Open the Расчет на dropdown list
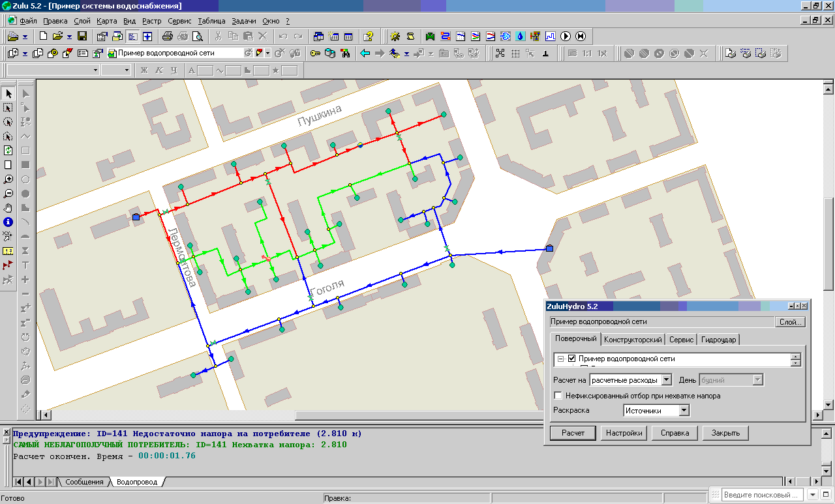The height and width of the screenshot is (504, 835). 666,379
